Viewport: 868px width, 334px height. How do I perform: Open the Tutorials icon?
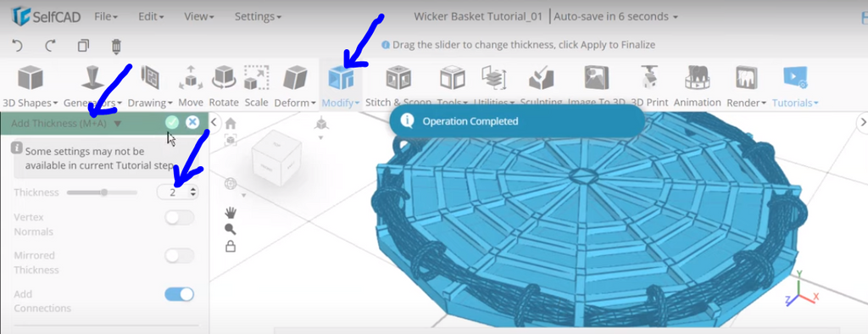pyautogui.click(x=795, y=78)
